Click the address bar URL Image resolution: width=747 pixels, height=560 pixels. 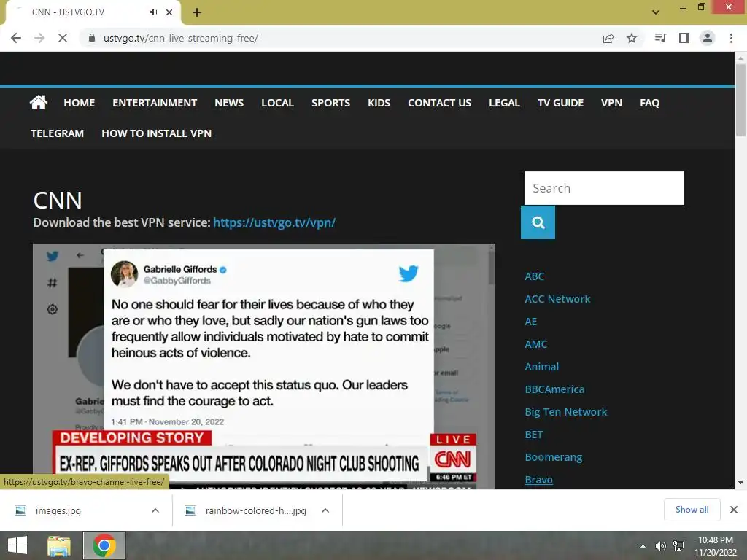(x=181, y=38)
